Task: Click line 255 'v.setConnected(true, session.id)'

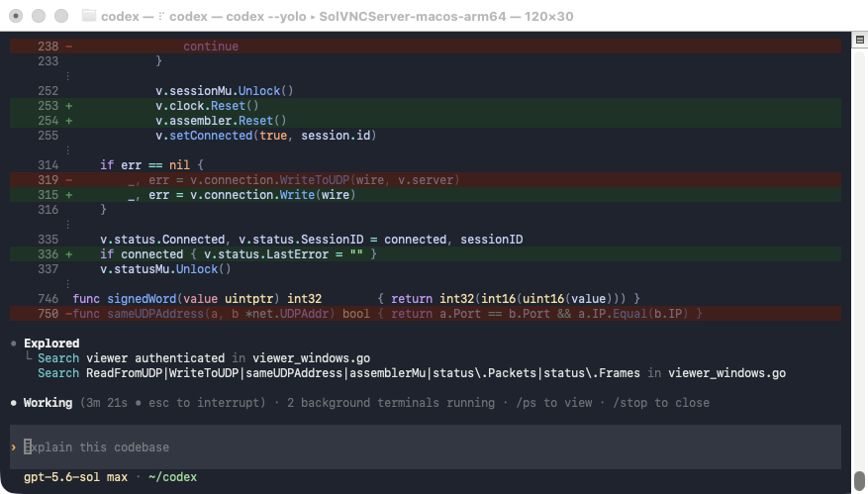Action: [x=426, y=136]
